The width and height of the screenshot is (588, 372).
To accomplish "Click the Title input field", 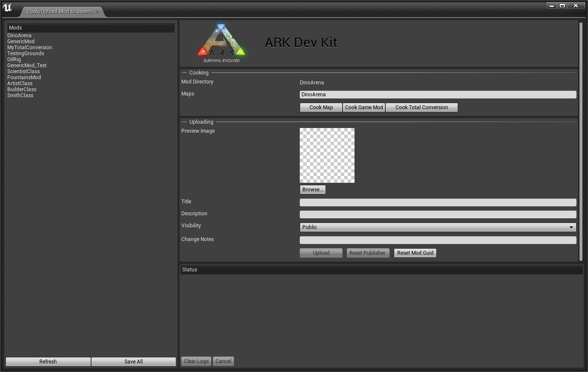I will [438, 202].
